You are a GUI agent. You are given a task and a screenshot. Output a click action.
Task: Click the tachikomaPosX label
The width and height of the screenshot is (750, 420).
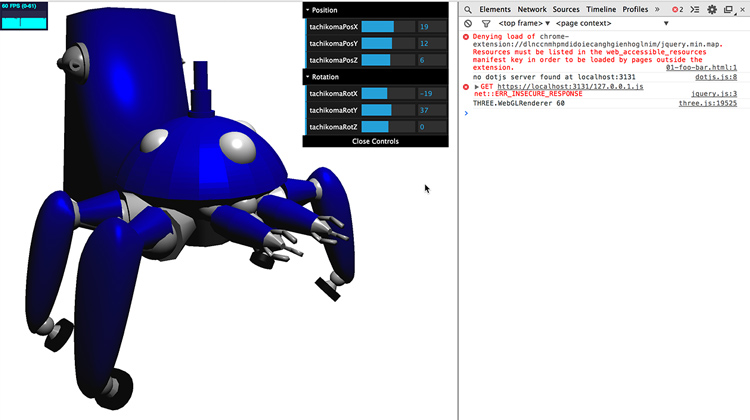click(x=333, y=27)
